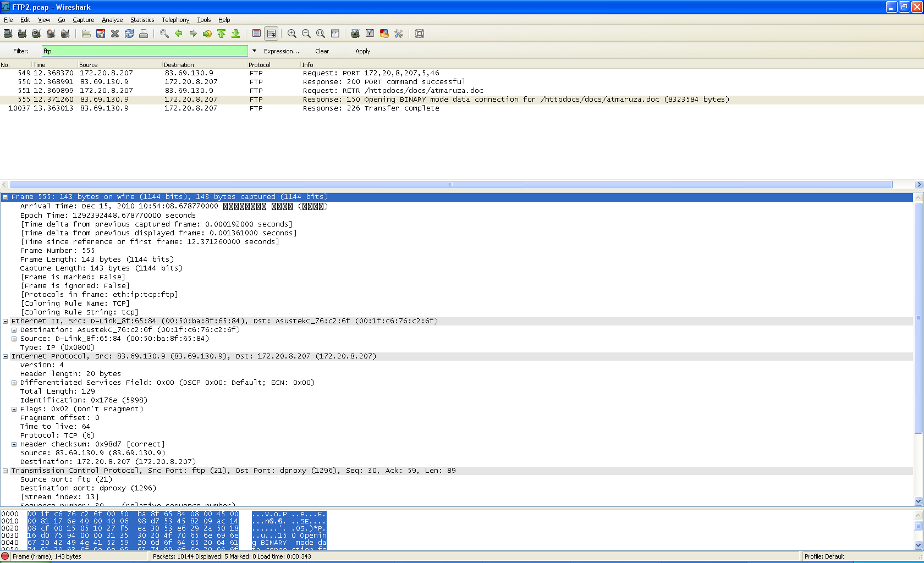Expand the Header checksum node

pyautogui.click(x=14, y=444)
